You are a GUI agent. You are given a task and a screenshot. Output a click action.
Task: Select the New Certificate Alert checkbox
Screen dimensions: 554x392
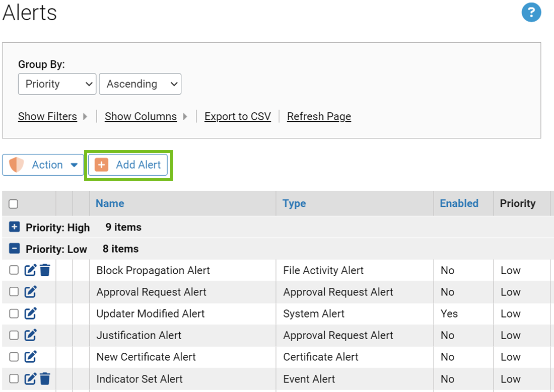pos(14,357)
